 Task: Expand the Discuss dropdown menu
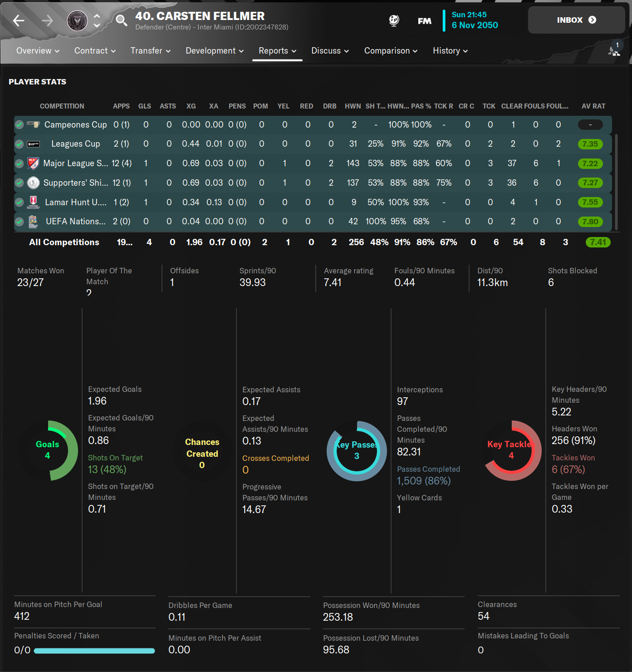coord(330,51)
